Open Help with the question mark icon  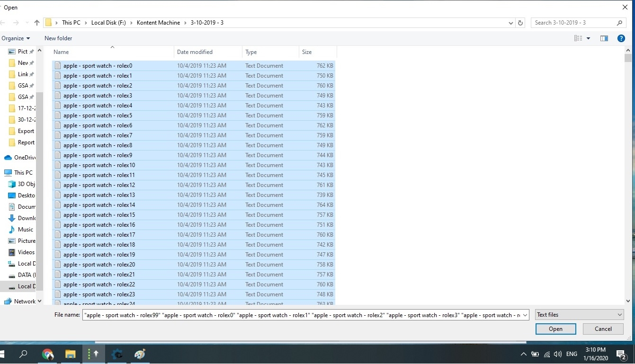(621, 38)
